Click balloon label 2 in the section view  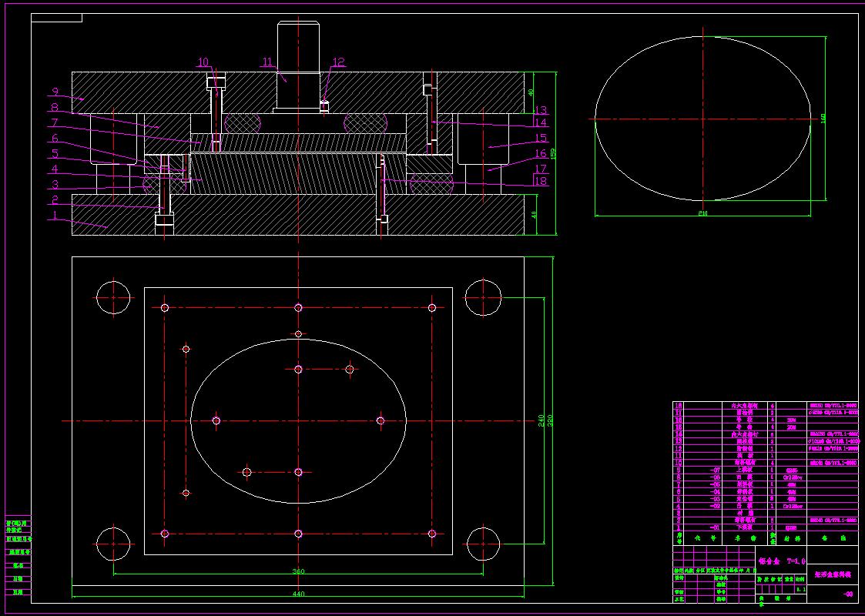click(55, 199)
